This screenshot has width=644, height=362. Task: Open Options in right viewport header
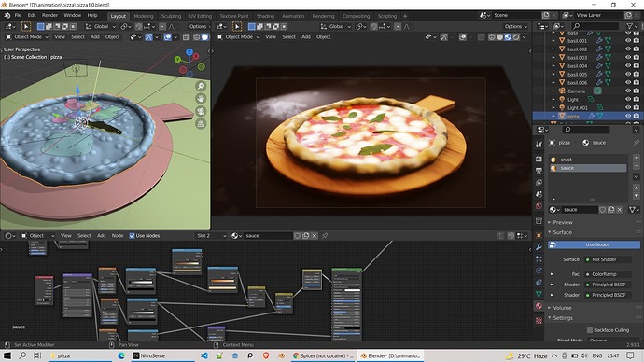pos(516,27)
